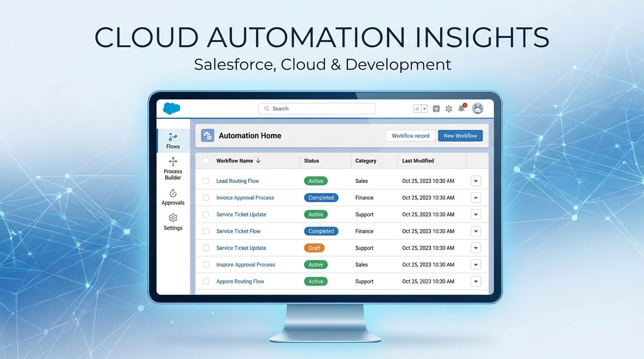The image size is (644, 359).
Task: Open the setup gear icon
Action: [449, 109]
